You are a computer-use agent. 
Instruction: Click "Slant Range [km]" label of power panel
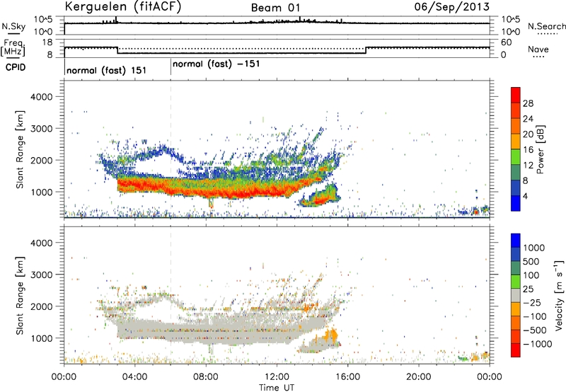click(20, 149)
